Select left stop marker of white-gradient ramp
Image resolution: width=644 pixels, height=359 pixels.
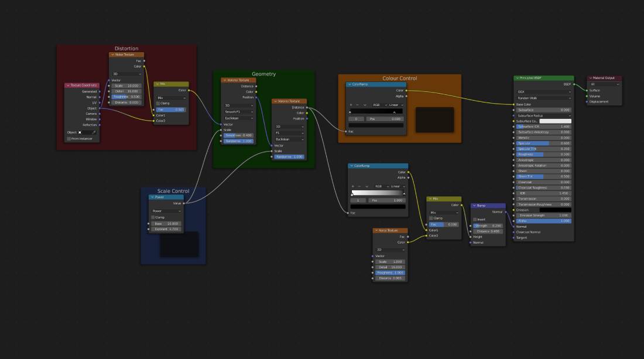pyautogui.click(x=352, y=193)
